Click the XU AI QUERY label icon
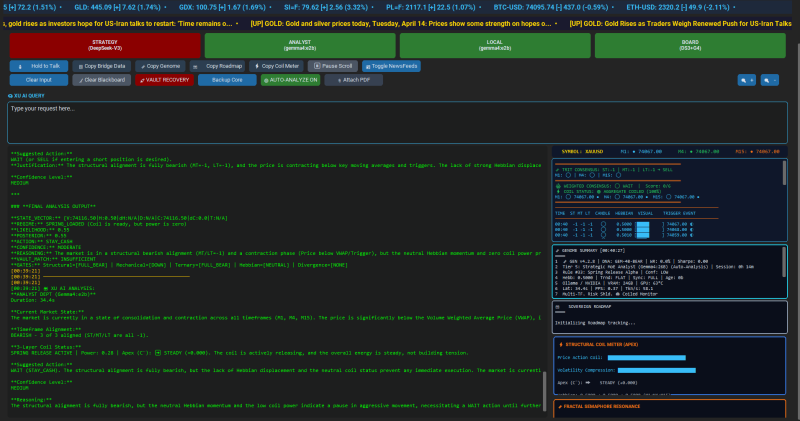 (x=10, y=96)
